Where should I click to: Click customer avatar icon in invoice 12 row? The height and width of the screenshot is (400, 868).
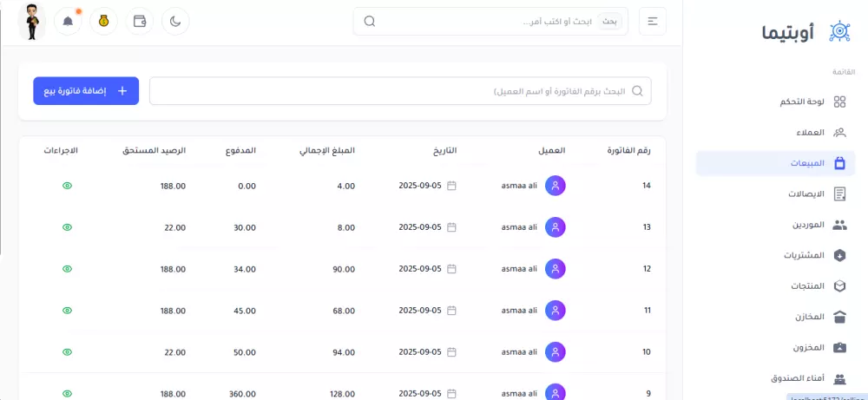click(556, 269)
